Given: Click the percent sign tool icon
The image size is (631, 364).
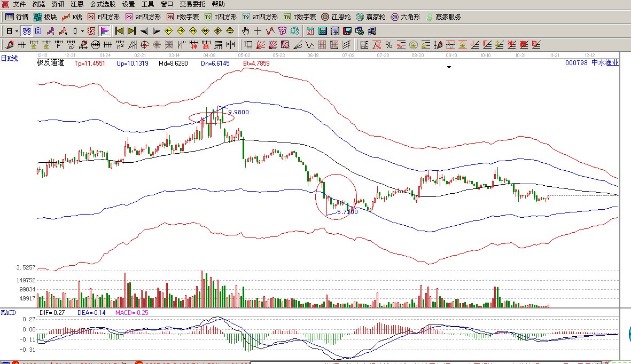Looking at the screenshot, I should click(x=389, y=45).
